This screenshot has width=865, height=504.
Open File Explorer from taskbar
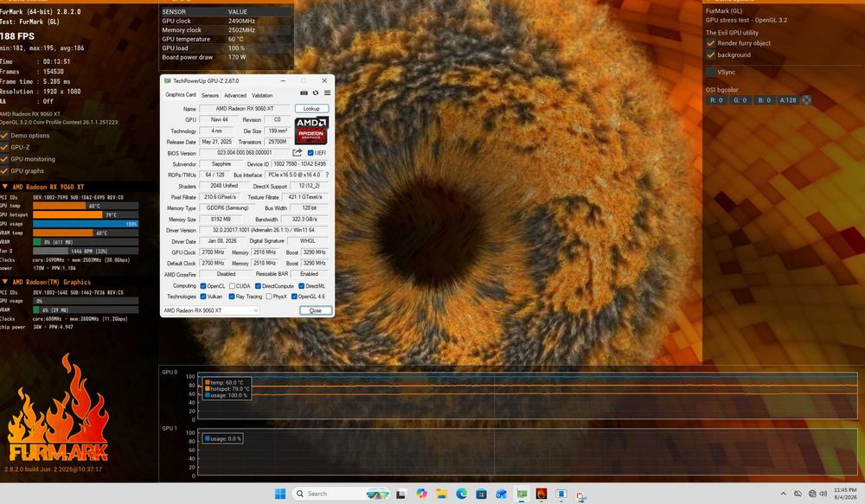point(441,494)
